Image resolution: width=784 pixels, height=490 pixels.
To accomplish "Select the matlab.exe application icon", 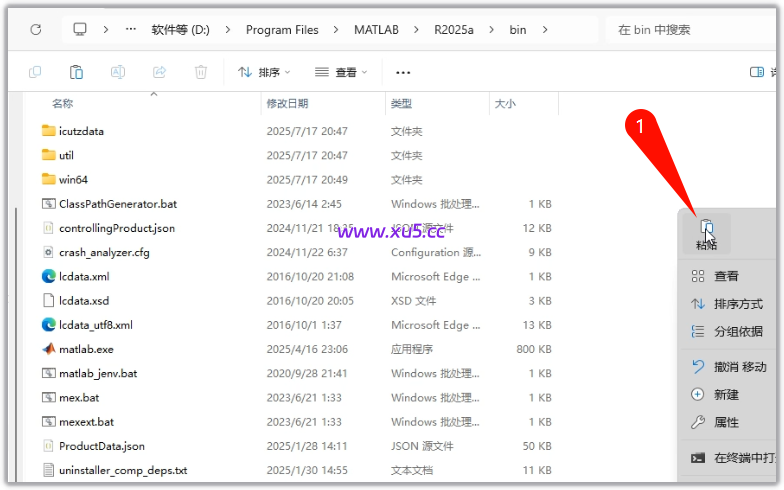I will pos(49,349).
